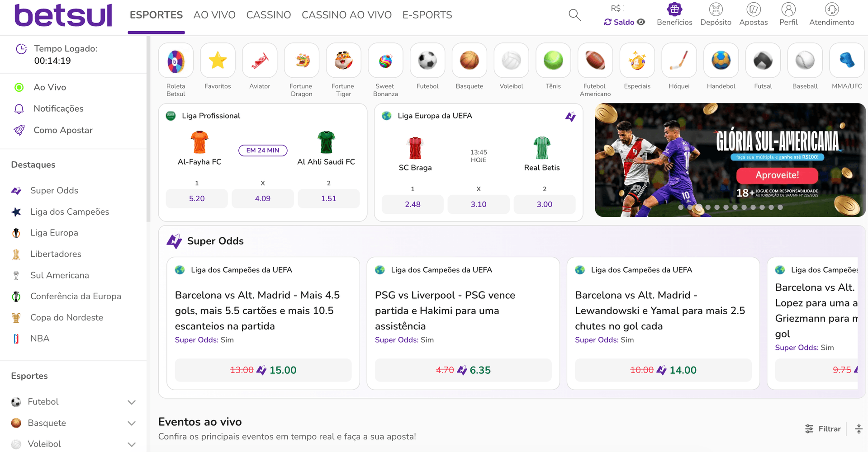Expand the Futebol sidebar section
Viewport: 868px width, 452px height.
click(132, 402)
